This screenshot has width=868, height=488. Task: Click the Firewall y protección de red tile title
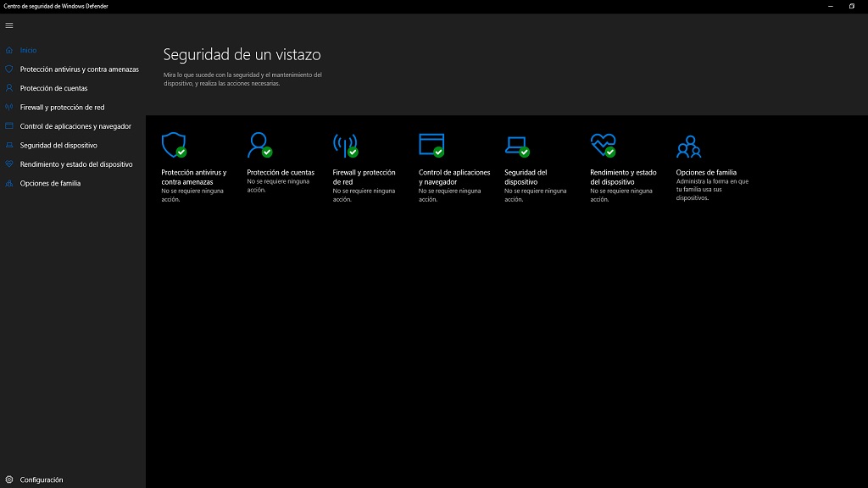[364, 177]
